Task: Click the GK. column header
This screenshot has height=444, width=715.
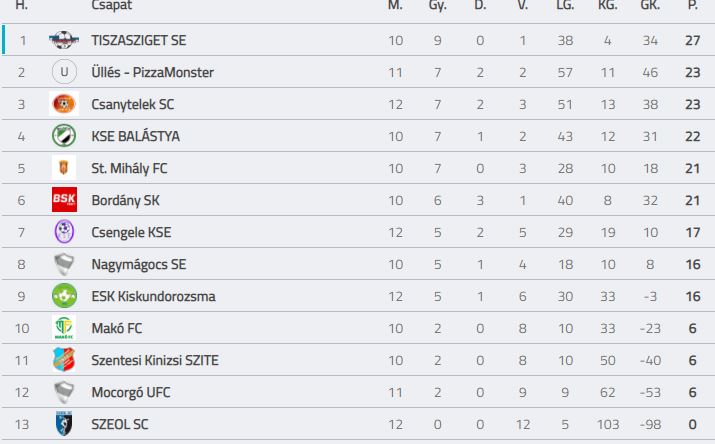Action: pos(650,5)
